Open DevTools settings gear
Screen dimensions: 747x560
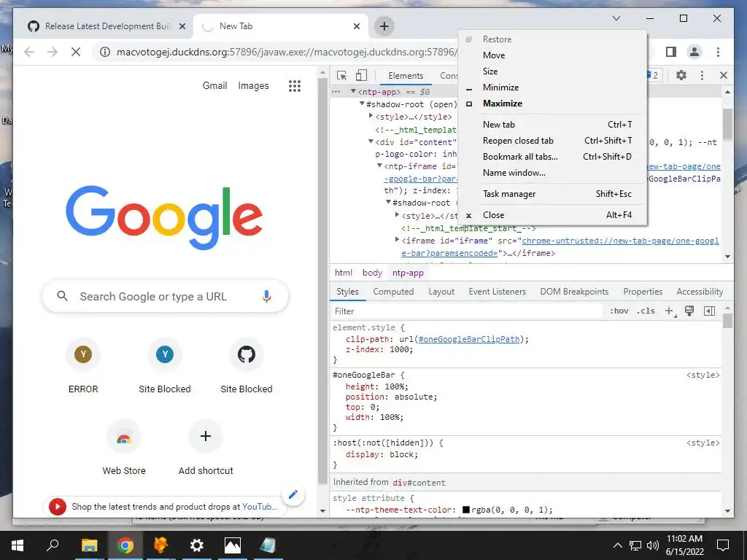tap(681, 75)
